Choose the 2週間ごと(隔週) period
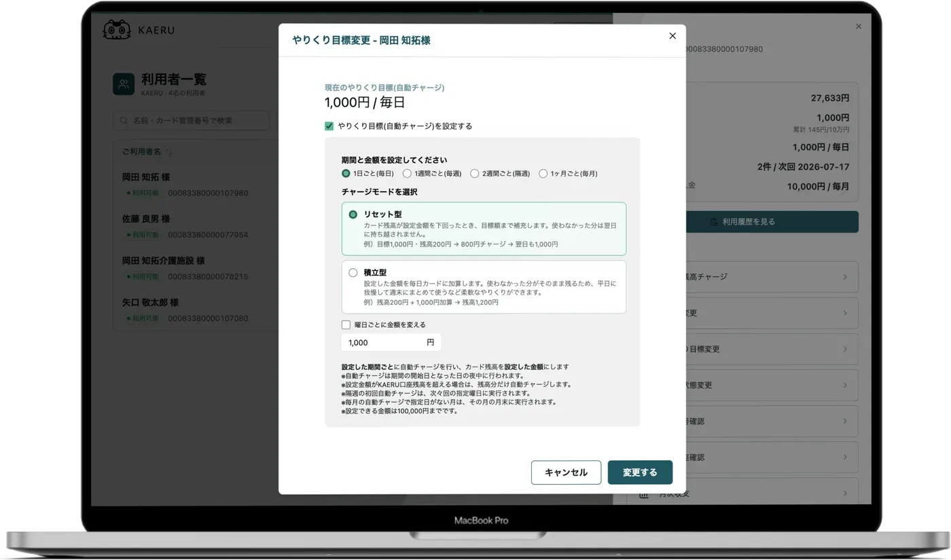This screenshot has height=560, width=951. coord(475,173)
